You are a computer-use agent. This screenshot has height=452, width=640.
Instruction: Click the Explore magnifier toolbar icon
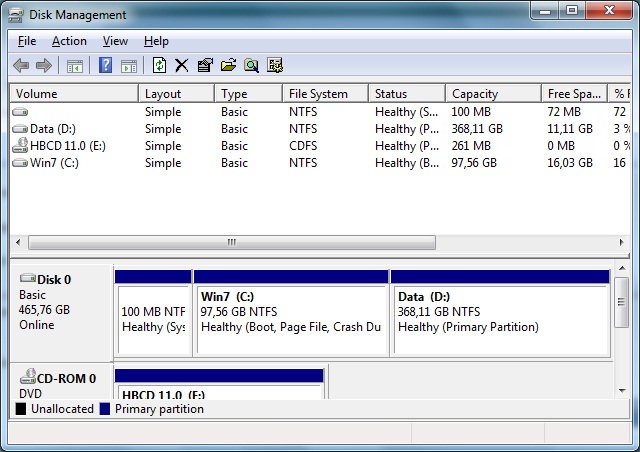pyautogui.click(x=251, y=65)
